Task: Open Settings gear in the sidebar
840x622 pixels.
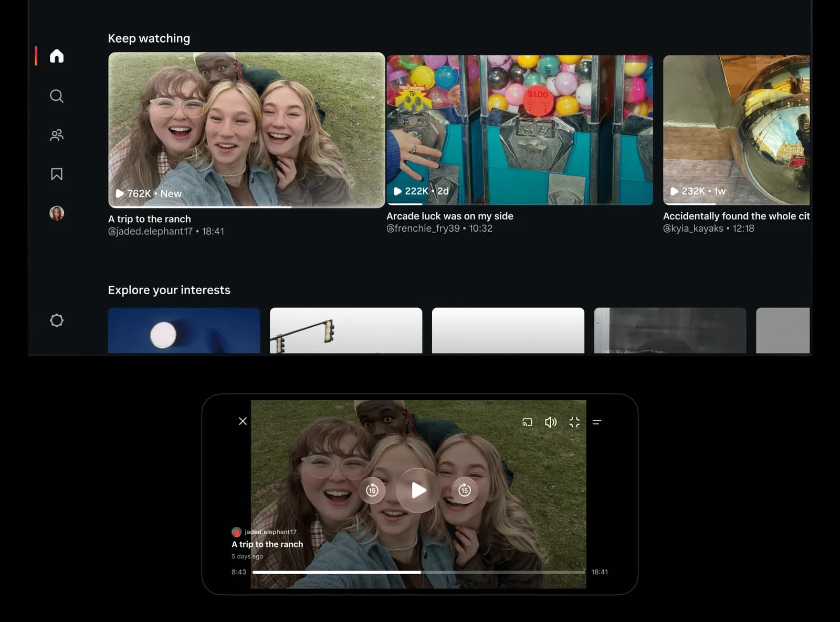Action: click(x=57, y=320)
